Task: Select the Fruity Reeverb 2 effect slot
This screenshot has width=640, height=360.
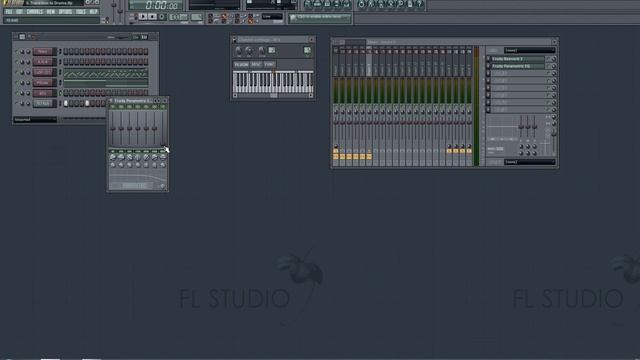Action: 518,59
